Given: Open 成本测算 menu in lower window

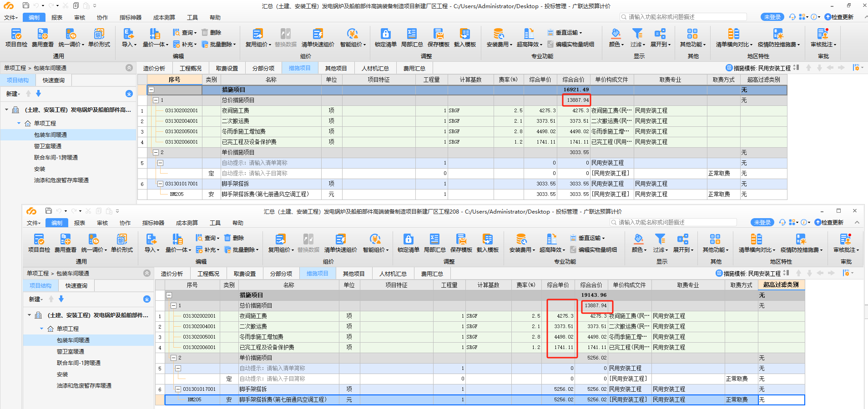Looking at the screenshot, I should (187, 223).
